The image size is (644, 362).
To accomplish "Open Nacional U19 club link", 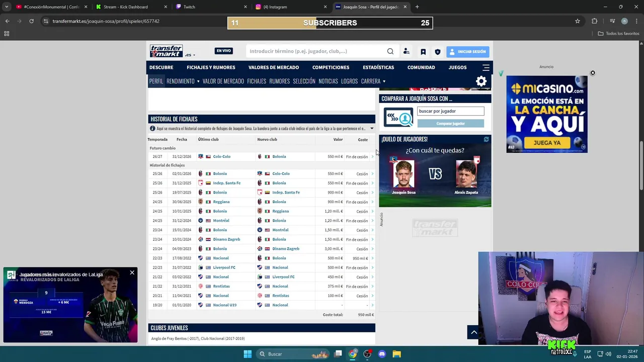I will [x=224, y=305].
